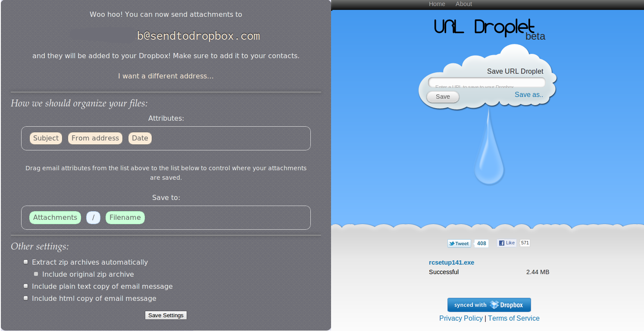Open the Home menu item

pyautogui.click(x=437, y=4)
